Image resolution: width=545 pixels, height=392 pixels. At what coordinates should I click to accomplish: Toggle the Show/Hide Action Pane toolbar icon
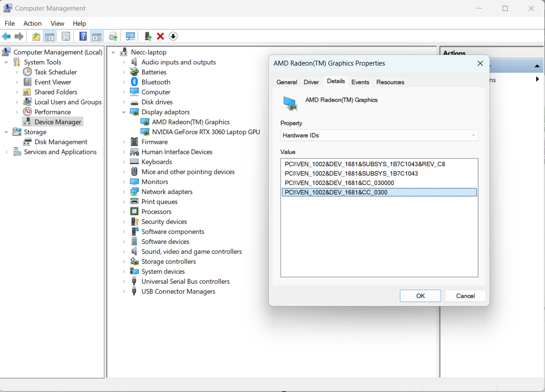point(97,36)
